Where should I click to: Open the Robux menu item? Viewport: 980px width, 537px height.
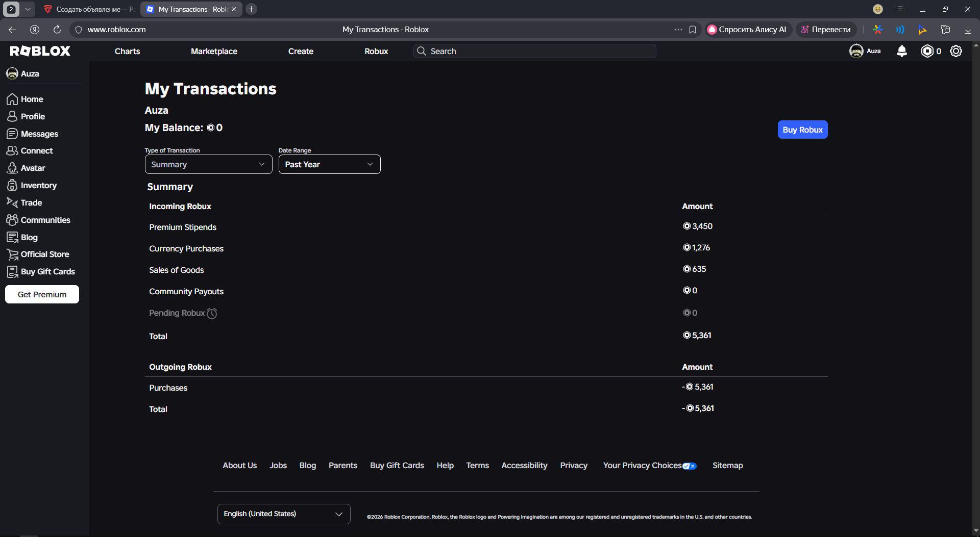click(376, 51)
